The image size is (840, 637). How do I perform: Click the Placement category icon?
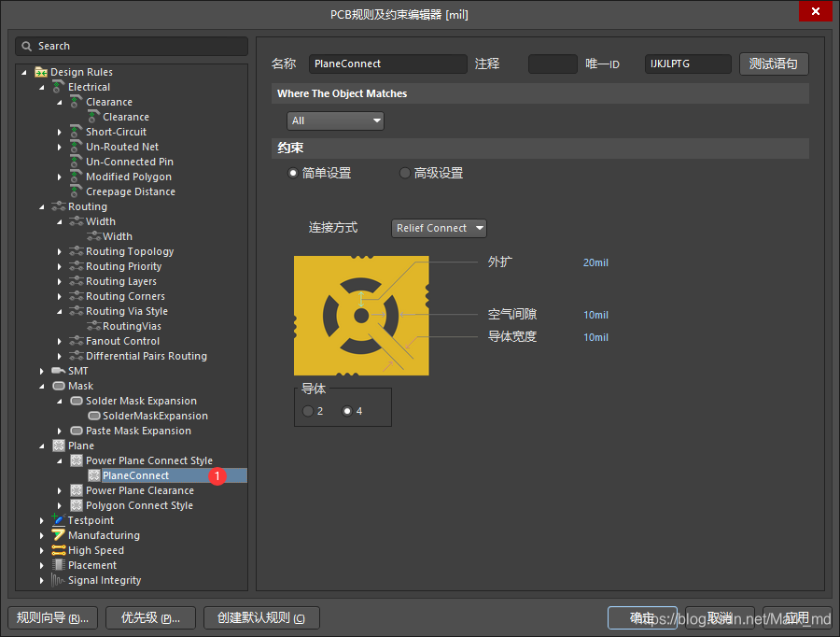click(59, 565)
